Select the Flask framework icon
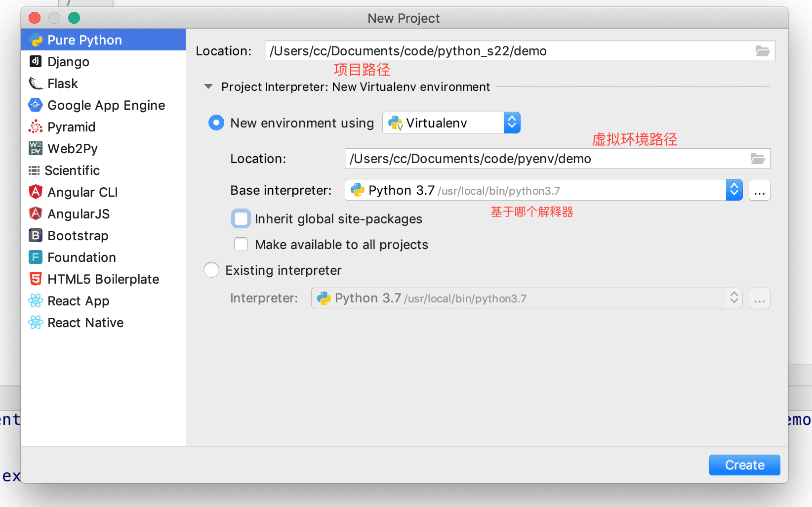Image resolution: width=812 pixels, height=507 pixels. coord(35,83)
